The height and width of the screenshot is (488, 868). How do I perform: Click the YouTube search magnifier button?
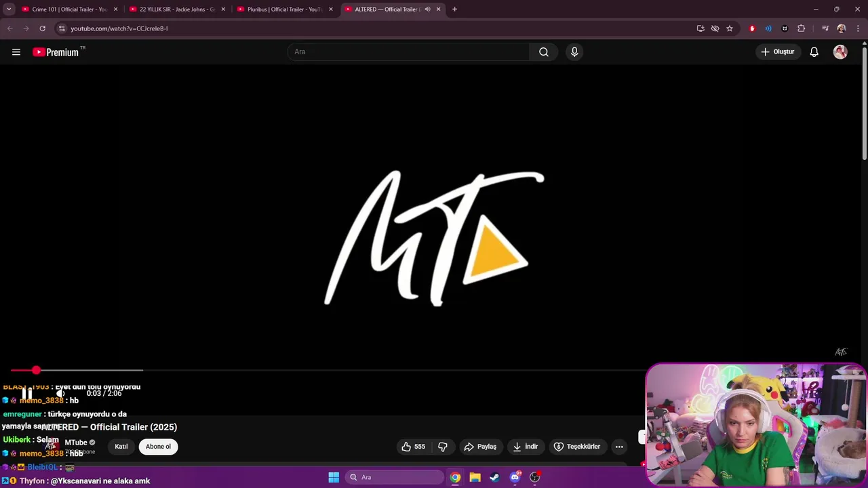point(544,52)
